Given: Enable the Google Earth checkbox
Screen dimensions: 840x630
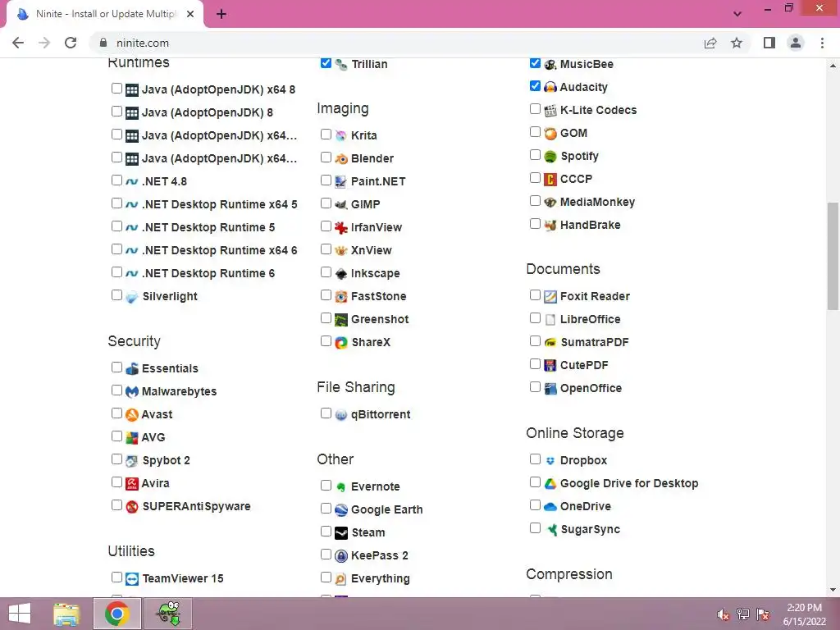Looking at the screenshot, I should (x=326, y=508).
